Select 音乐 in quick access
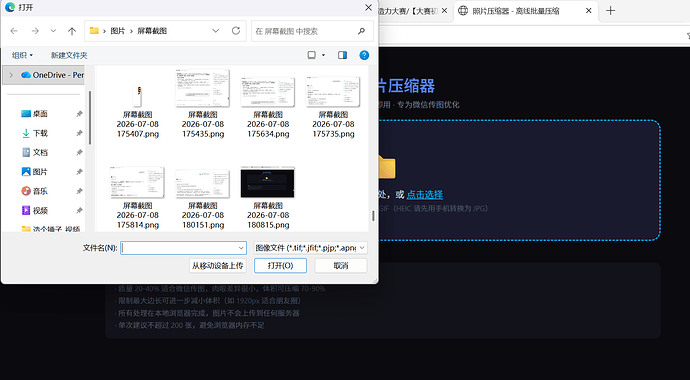This screenshot has width=690, height=380. click(x=40, y=191)
